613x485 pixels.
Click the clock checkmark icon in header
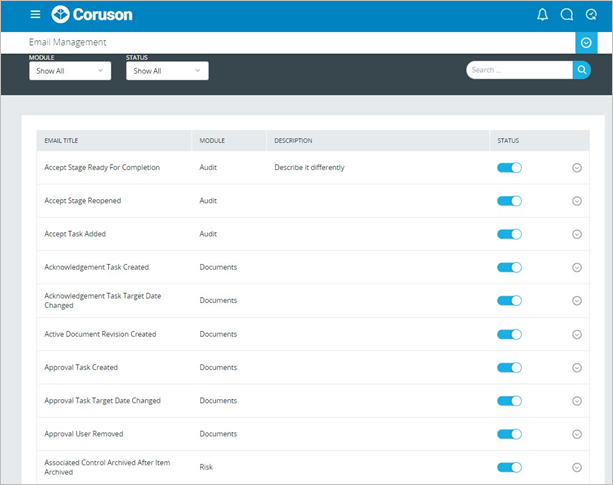tap(591, 15)
